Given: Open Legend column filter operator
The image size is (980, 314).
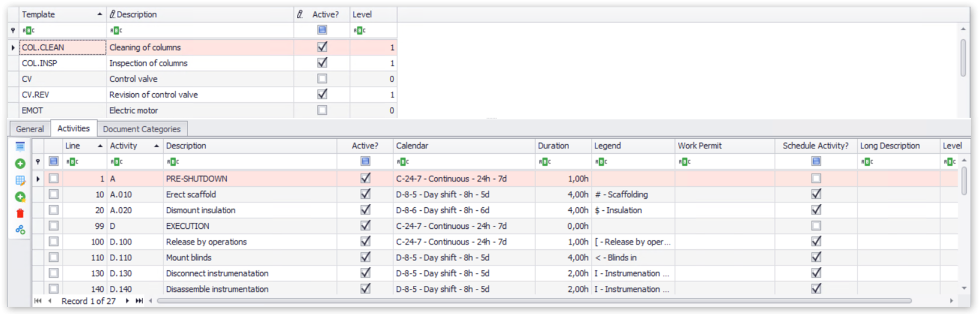Looking at the screenshot, I should coord(601,162).
